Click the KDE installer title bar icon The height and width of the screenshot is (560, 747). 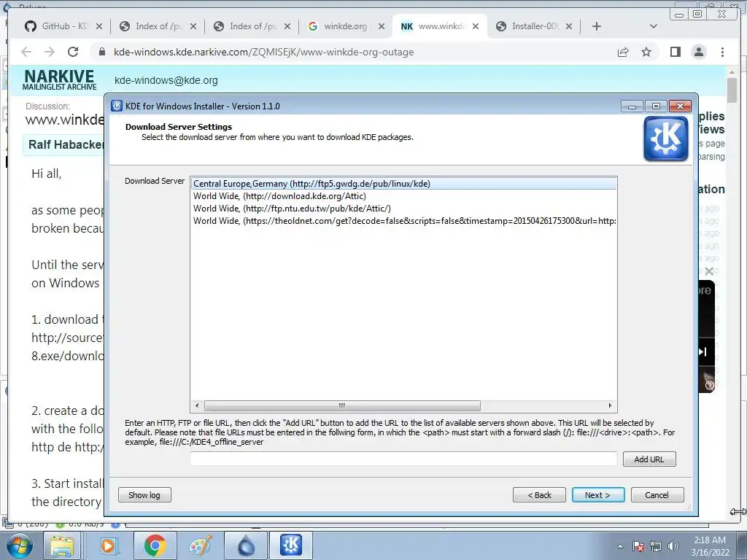point(117,106)
